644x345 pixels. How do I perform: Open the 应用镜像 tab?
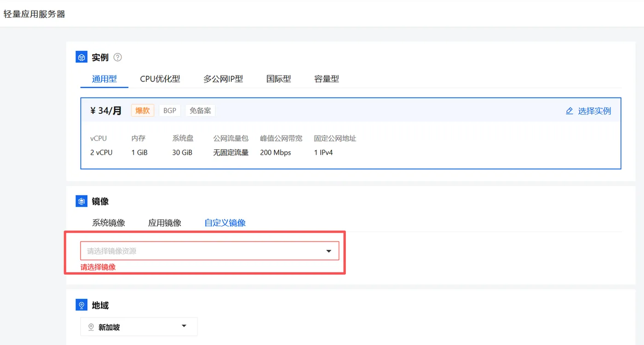click(165, 223)
